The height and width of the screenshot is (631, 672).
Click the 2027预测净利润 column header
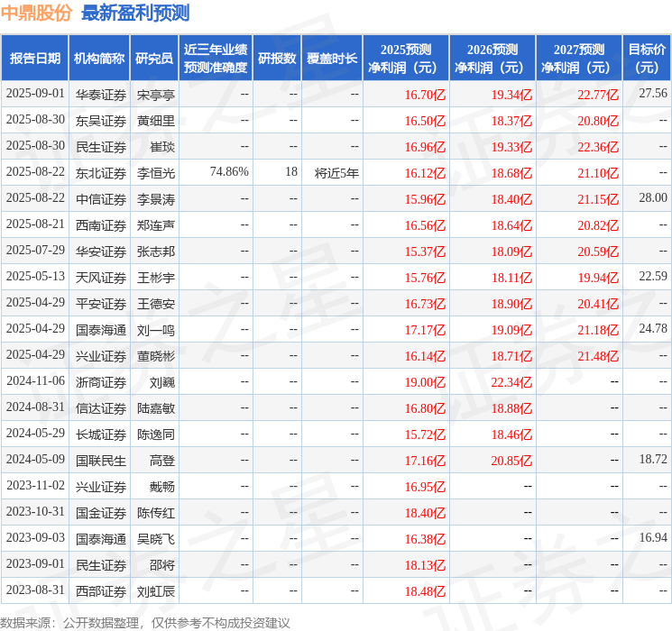coord(578,59)
